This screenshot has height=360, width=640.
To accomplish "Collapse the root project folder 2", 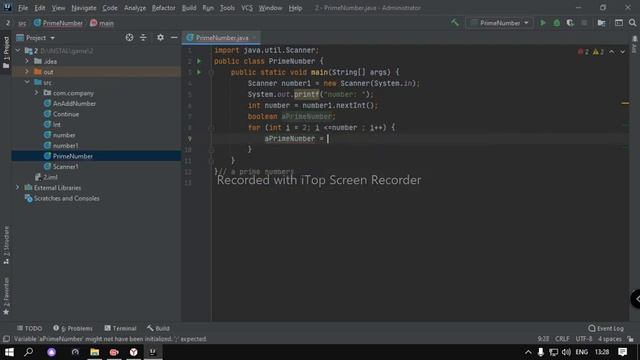I will tap(18, 51).
